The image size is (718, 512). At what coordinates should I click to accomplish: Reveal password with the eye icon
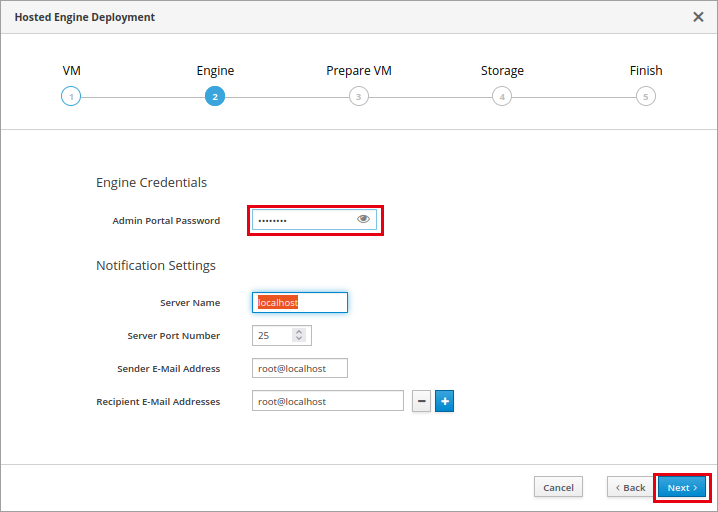click(x=363, y=219)
